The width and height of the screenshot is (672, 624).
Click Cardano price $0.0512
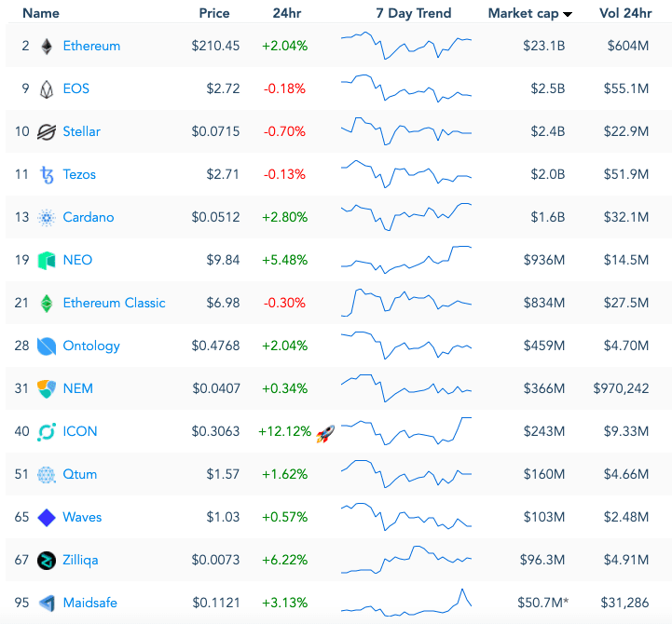pyautogui.click(x=215, y=217)
